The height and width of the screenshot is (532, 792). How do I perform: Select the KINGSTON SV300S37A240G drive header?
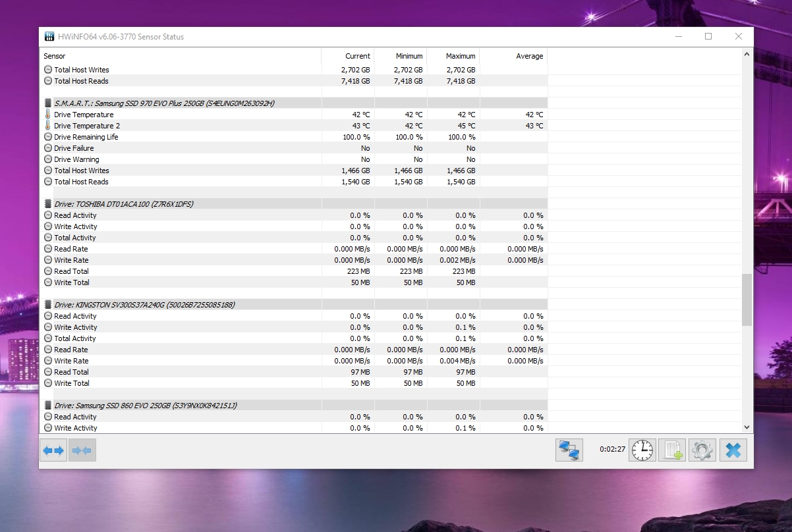293,305
